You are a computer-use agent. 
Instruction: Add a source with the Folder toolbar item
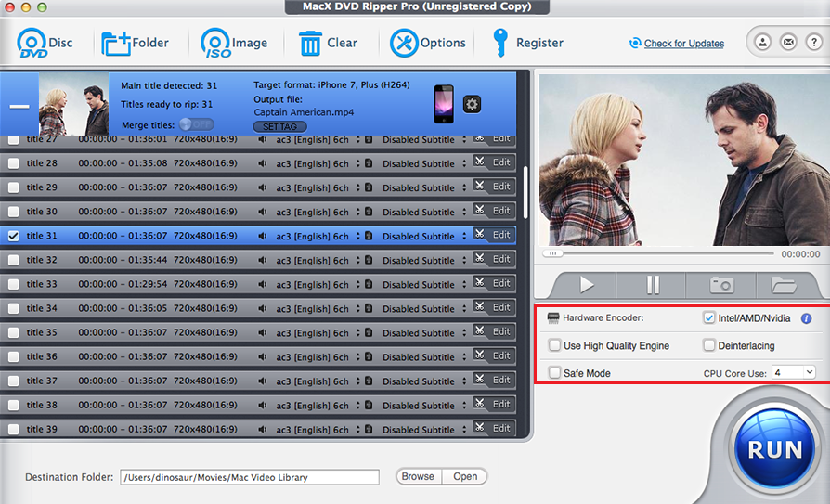(x=135, y=43)
